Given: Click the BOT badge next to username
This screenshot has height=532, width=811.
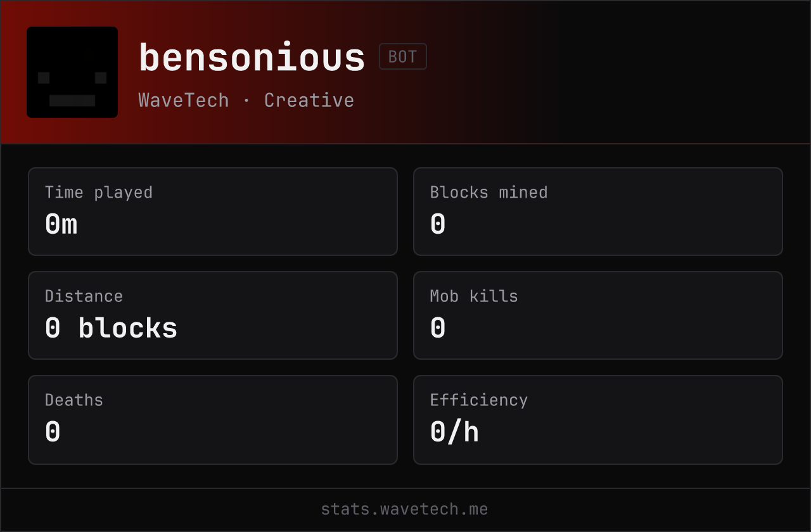Looking at the screenshot, I should click(403, 56).
